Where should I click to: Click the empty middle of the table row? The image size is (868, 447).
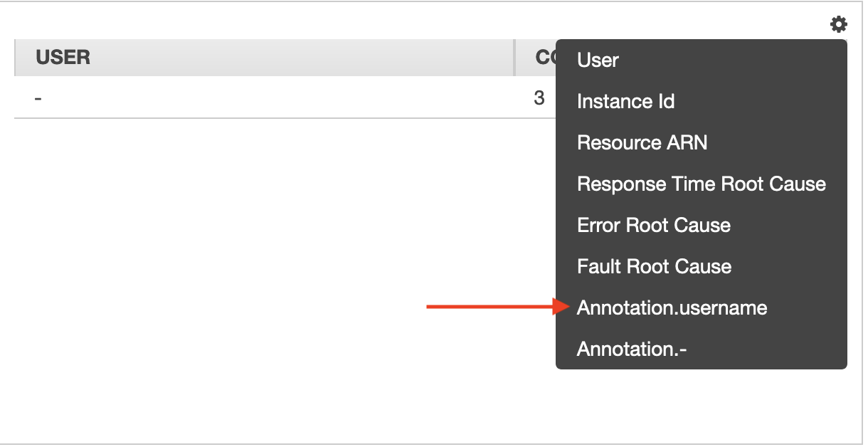tap(285, 98)
